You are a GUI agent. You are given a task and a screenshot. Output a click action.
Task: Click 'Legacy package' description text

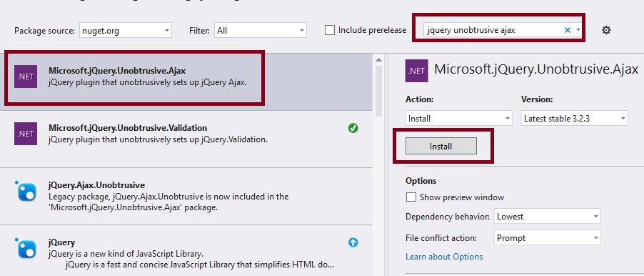coord(168,202)
